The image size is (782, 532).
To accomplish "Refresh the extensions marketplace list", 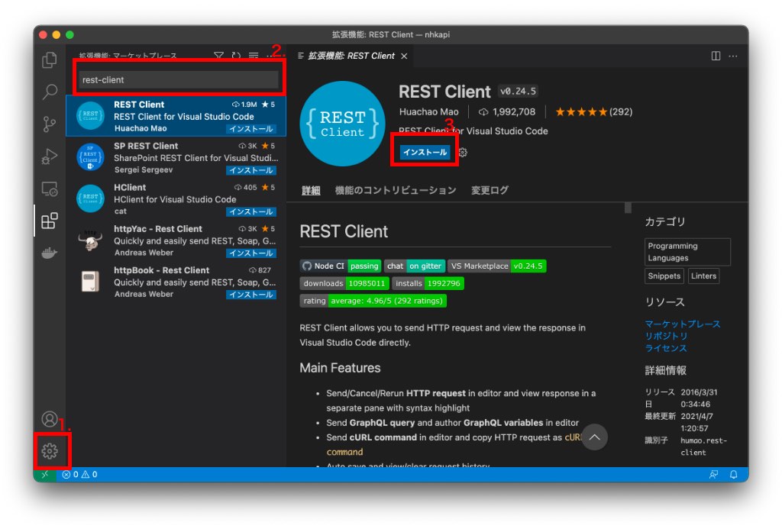I will click(x=236, y=56).
